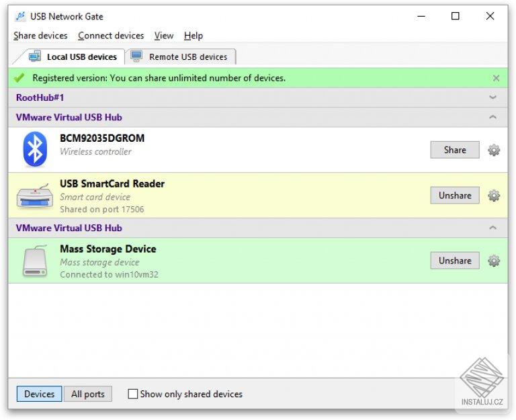Close the USB Network Gate window
516x420 pixels.
coord(490,16)
